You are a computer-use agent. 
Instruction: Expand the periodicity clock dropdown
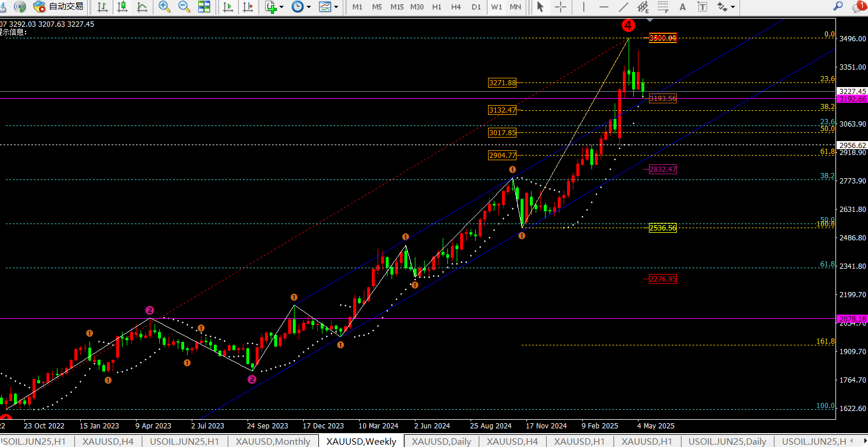pyautogui.click(x=301, y=7)
